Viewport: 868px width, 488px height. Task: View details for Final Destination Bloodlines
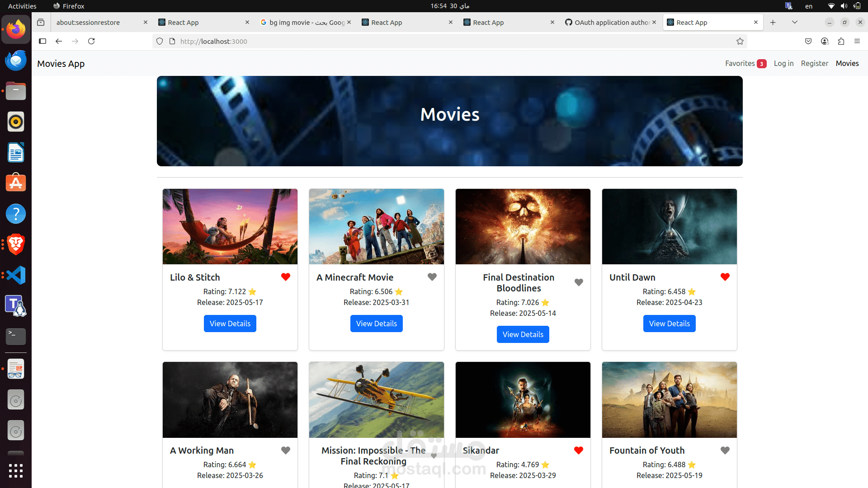point(523,334)
